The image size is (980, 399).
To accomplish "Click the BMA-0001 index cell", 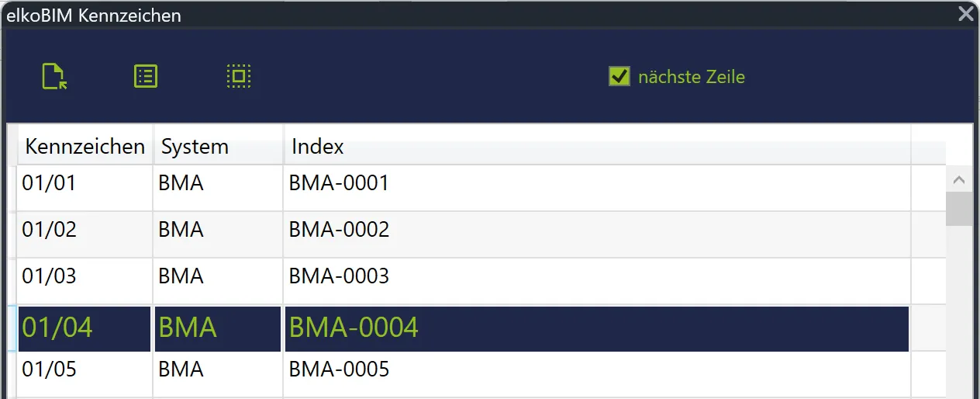I will click(597, 188).
